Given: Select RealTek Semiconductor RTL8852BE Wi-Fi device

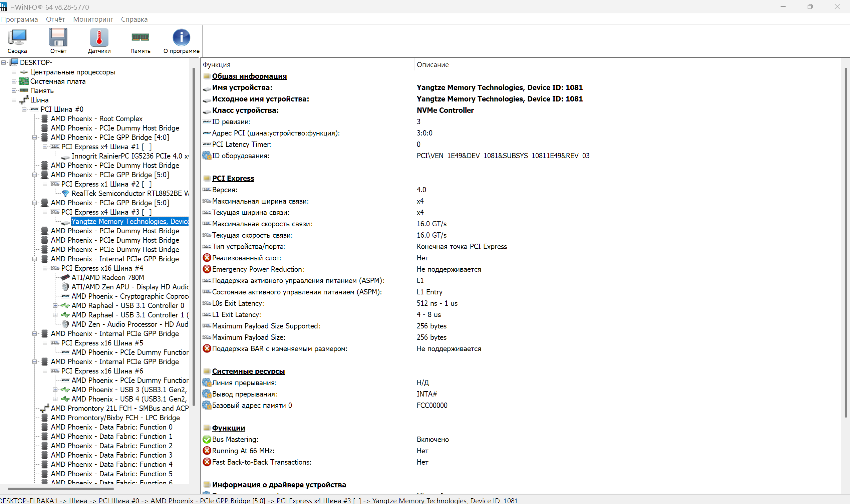Looking at the screenshot, I should [x=130, y=194].
